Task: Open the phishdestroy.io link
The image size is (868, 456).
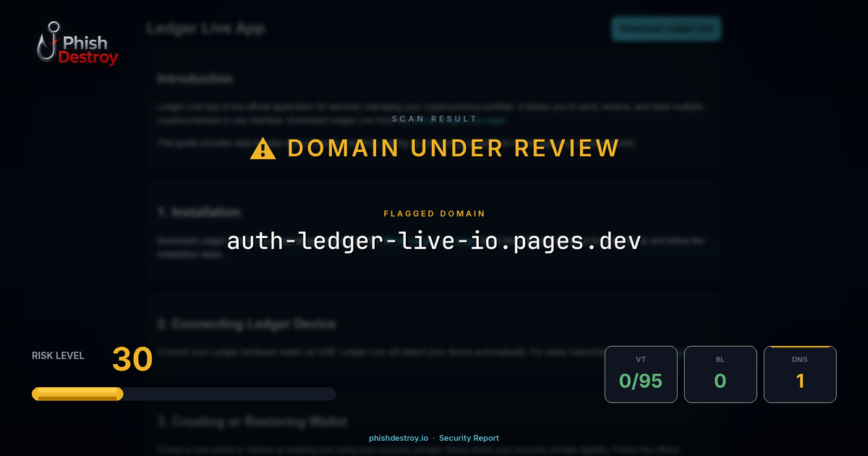Action: [397, 438]
